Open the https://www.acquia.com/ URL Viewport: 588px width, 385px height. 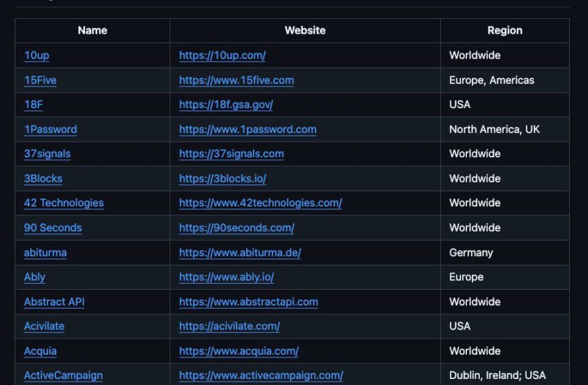pos(239,351)
